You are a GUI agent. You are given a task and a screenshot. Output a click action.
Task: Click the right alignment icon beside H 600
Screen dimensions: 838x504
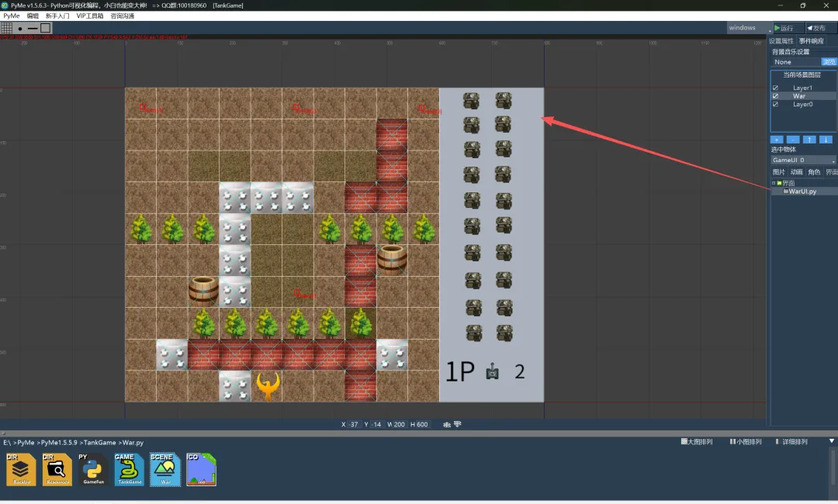click(x=458, y=424)
